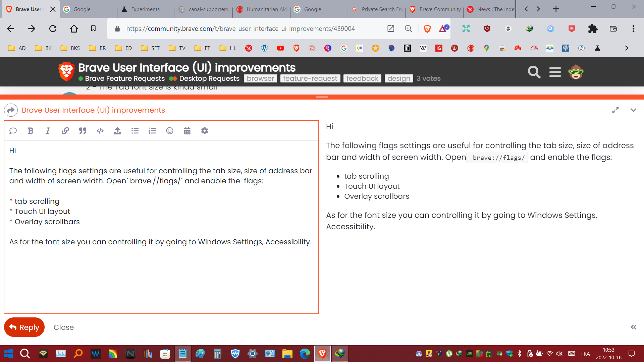This screenshot has width=644, height=362.
Task: Open the Extensions puzzle icon
Action: [593, 28]
